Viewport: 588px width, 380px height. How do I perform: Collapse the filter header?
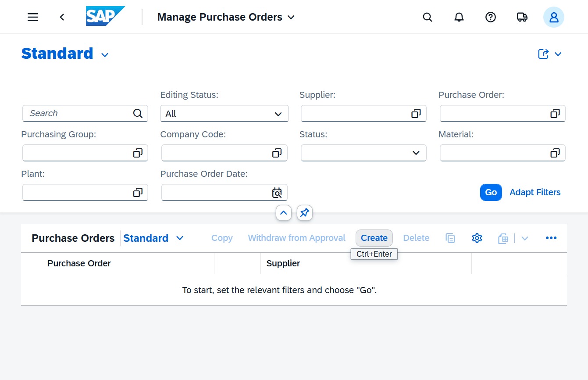click(283, 213)
